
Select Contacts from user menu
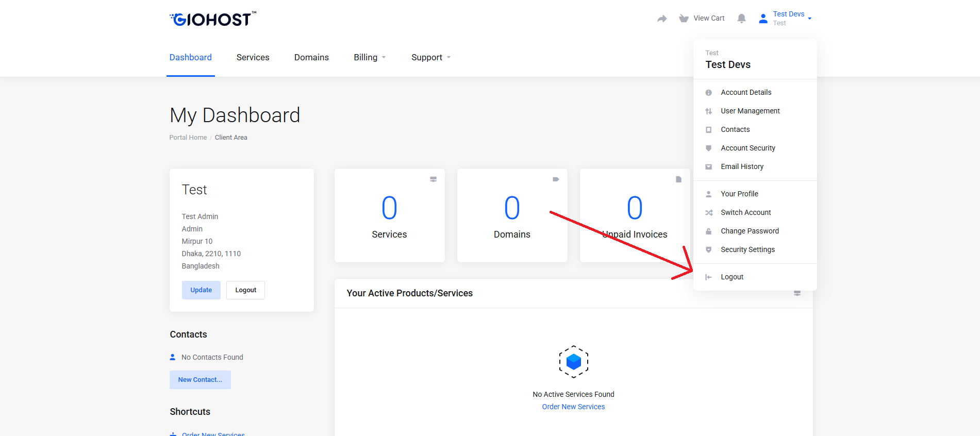pyautogui.click(x=755, y=130)
